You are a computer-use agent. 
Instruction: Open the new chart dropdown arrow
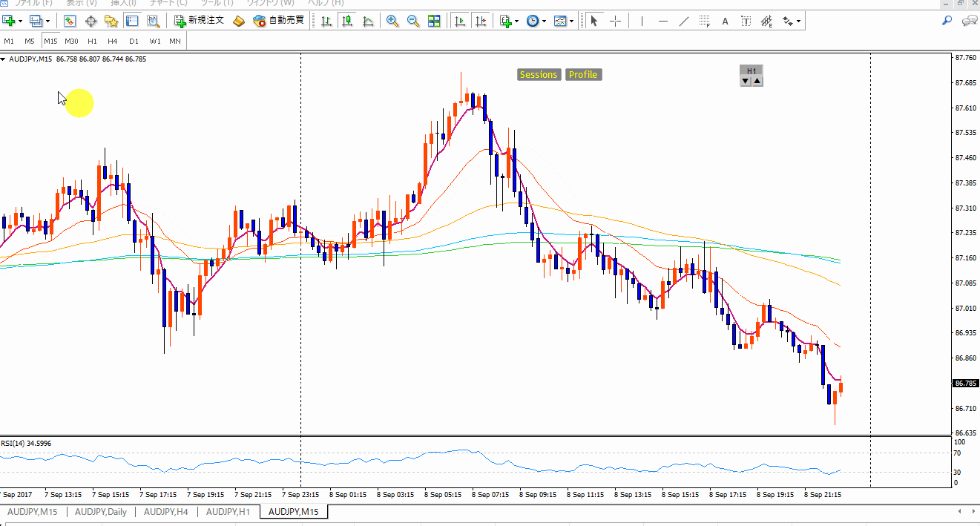pyautogui.click(x=20, y=21)
